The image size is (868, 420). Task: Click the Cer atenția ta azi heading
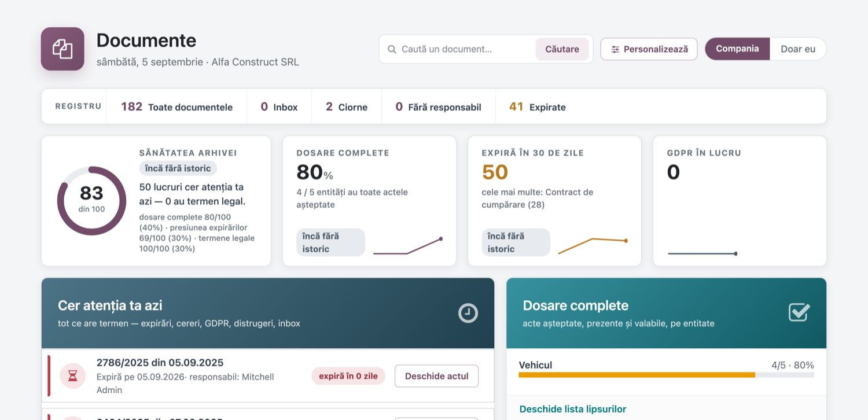tap(110, 305)
